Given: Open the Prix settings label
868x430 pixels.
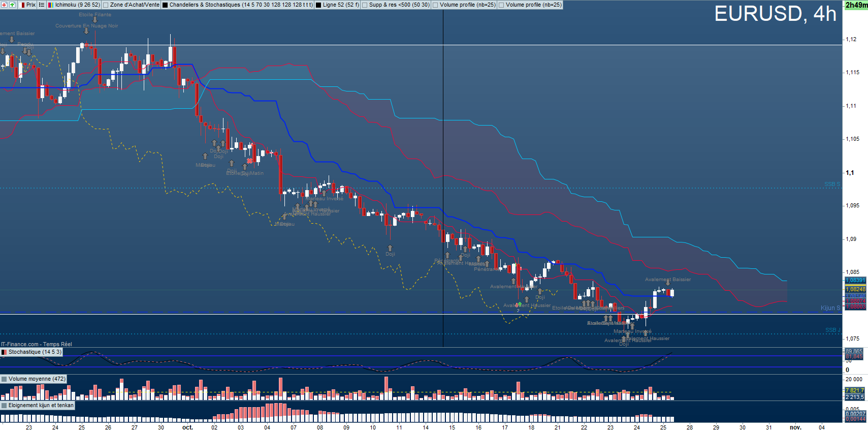Looking at the screenshot, I should point(31,5).
